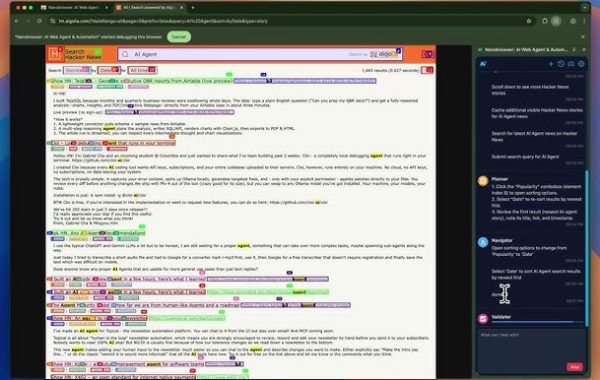Click 'Search for latest AI Agent news' message
Image resolution: width=600 pixels, height=380 pixels.
coord(534,136)
